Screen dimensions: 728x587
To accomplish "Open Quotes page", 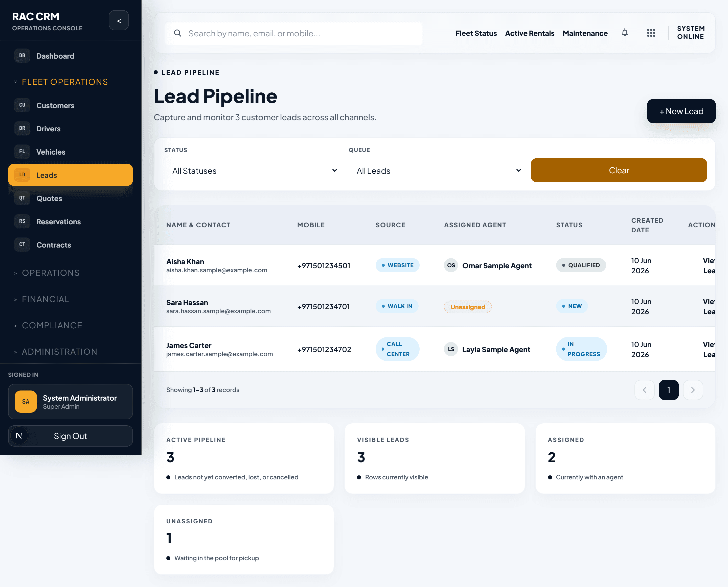I will (x=70, y=199).
